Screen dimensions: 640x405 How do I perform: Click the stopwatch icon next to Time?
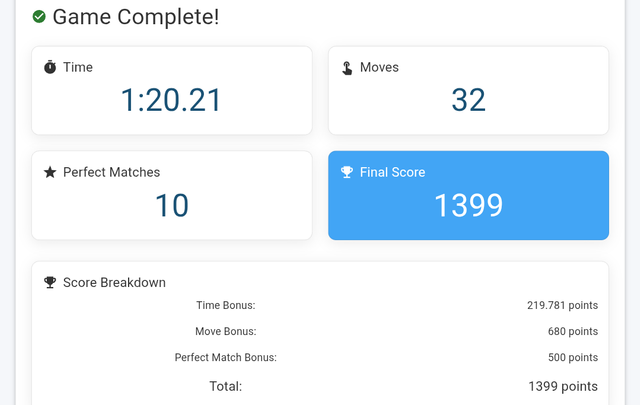click(x=50, y=67)
